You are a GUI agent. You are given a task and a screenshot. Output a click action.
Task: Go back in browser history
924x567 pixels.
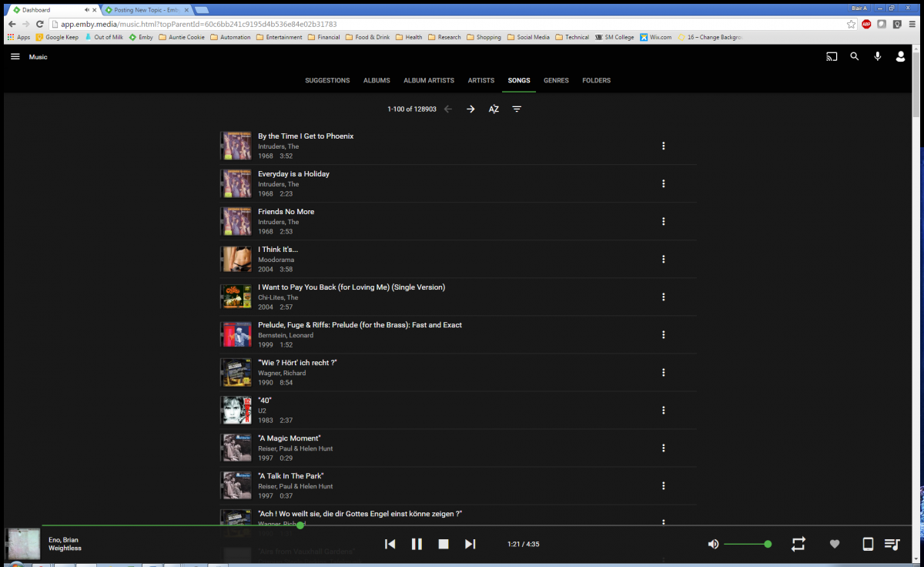(12, 24)
